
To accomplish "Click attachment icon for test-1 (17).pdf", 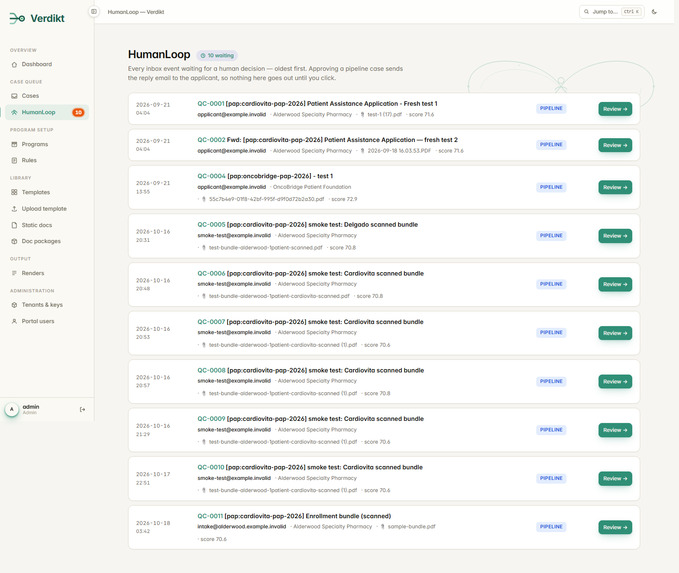I will [x=362, y=115].
